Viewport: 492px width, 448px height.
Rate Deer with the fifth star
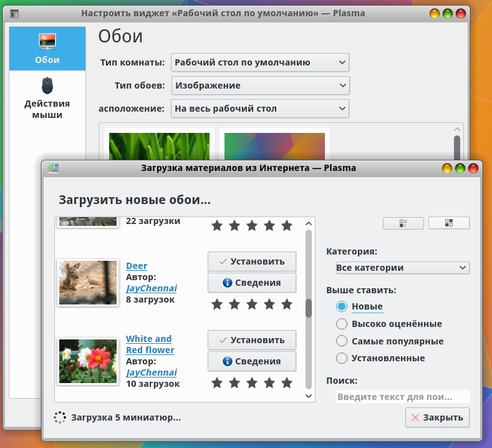287,304
